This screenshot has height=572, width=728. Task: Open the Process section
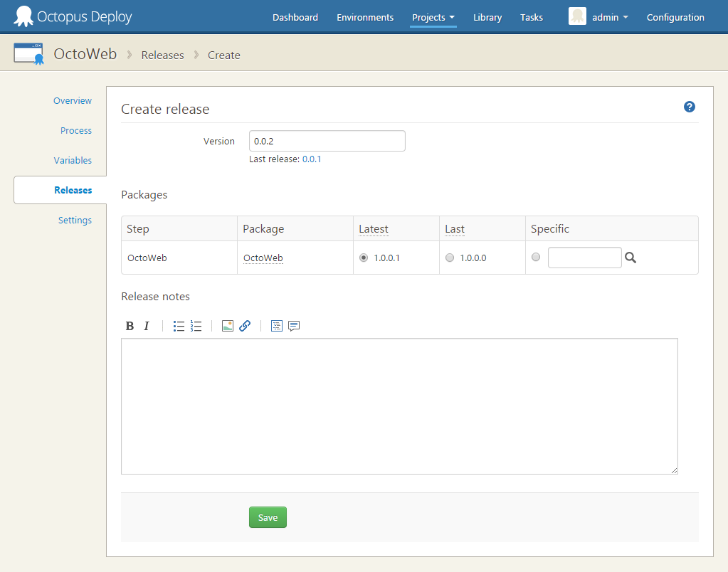click(x=75, y=130)
